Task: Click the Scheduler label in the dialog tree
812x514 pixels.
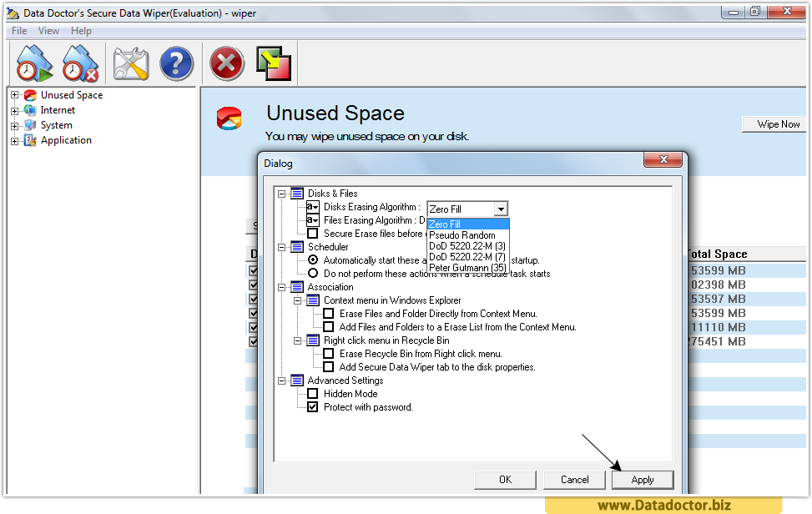Action: click(328, 247)
